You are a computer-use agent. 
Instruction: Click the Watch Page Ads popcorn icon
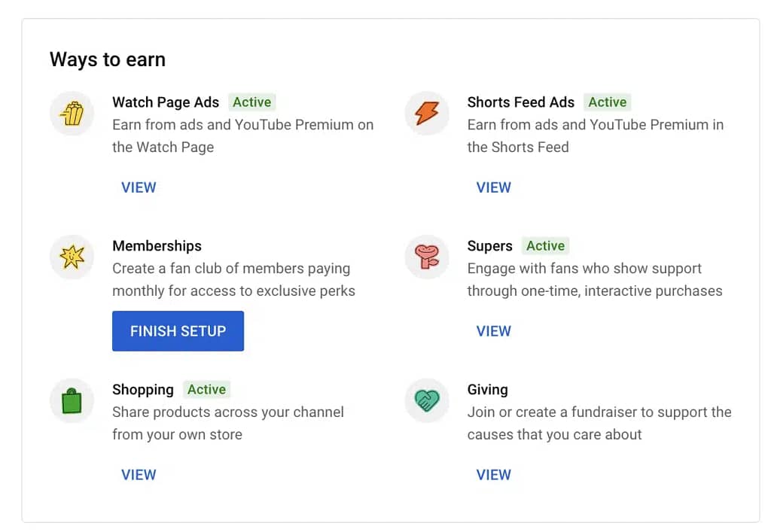point(72,114)
